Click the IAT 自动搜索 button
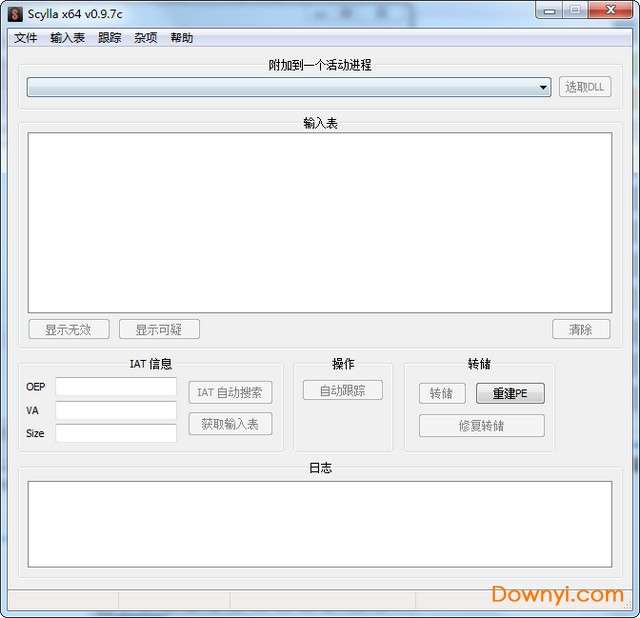The width and height of the screenshot is (640, 618). (230, 392)
